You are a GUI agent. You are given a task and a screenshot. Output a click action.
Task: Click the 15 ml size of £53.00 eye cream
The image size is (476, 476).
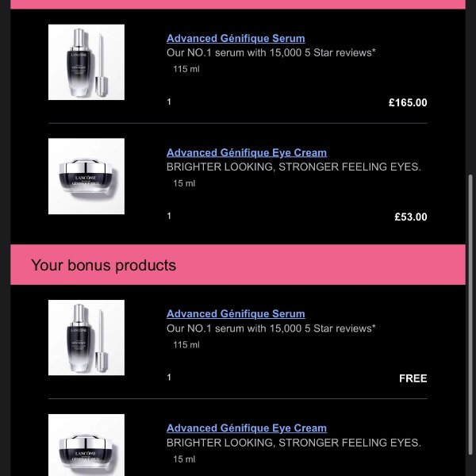coord(184,183)
